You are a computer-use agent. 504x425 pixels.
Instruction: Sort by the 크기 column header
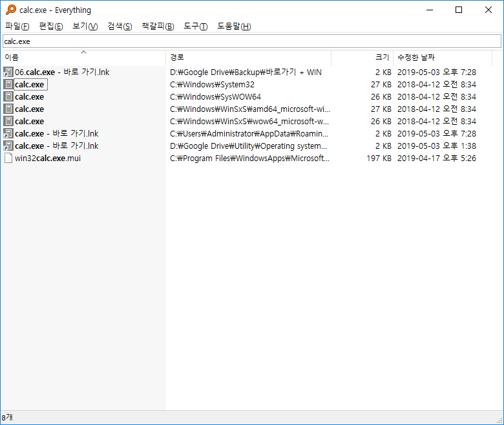point(362,58)
